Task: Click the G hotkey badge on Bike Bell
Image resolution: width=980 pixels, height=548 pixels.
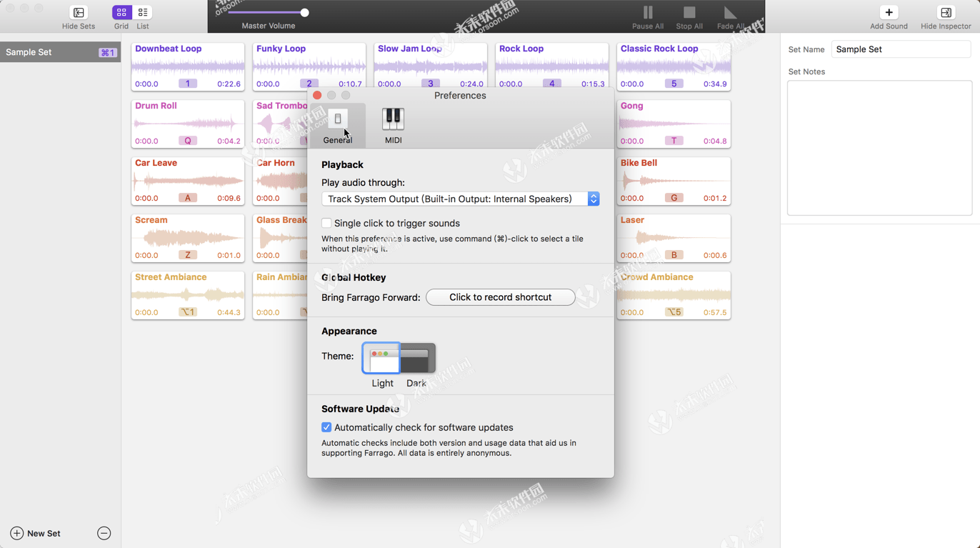Action: click(x=674, y=198)
